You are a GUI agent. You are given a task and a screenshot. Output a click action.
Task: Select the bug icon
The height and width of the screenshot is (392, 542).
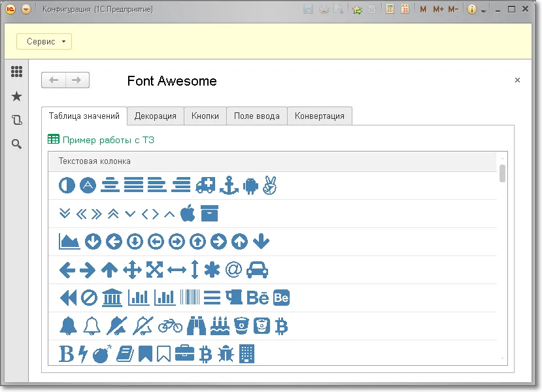(x=226, y=354)
